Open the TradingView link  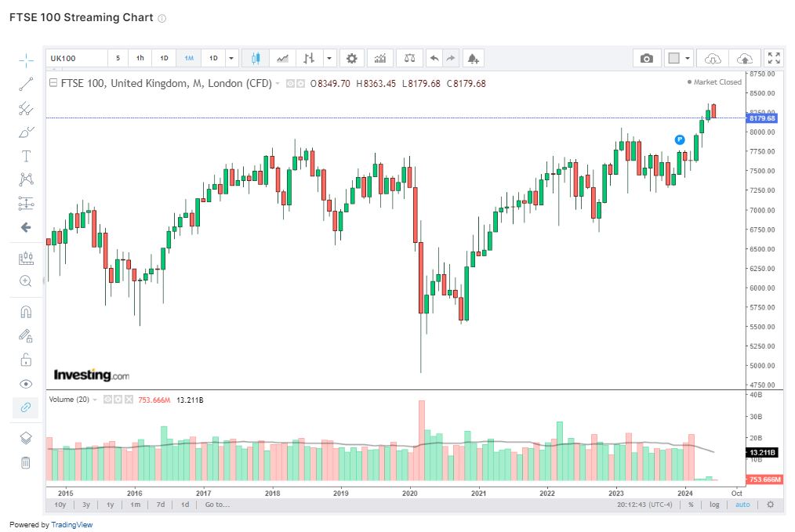71,525
